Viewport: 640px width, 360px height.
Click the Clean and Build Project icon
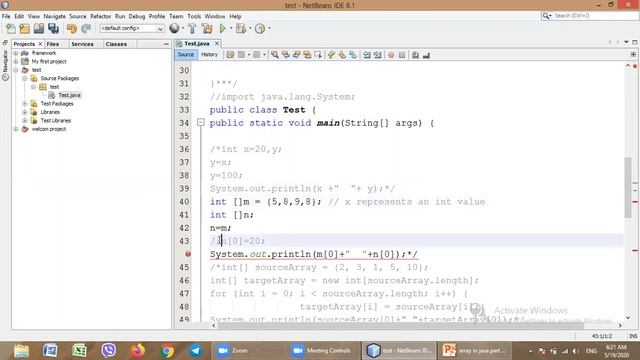pyautogui.click(x=207, y=29)
